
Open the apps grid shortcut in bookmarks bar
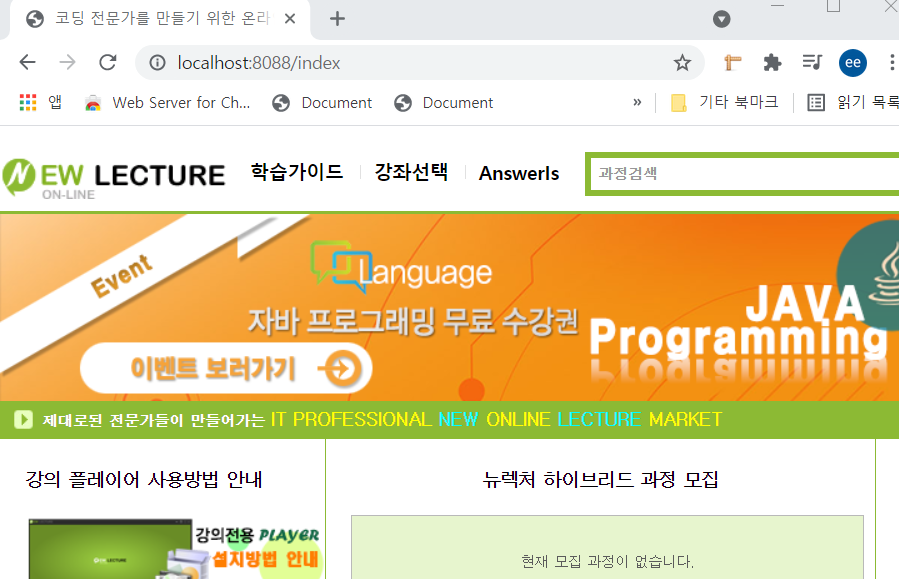pyautogui.click(x=40, y=103)
